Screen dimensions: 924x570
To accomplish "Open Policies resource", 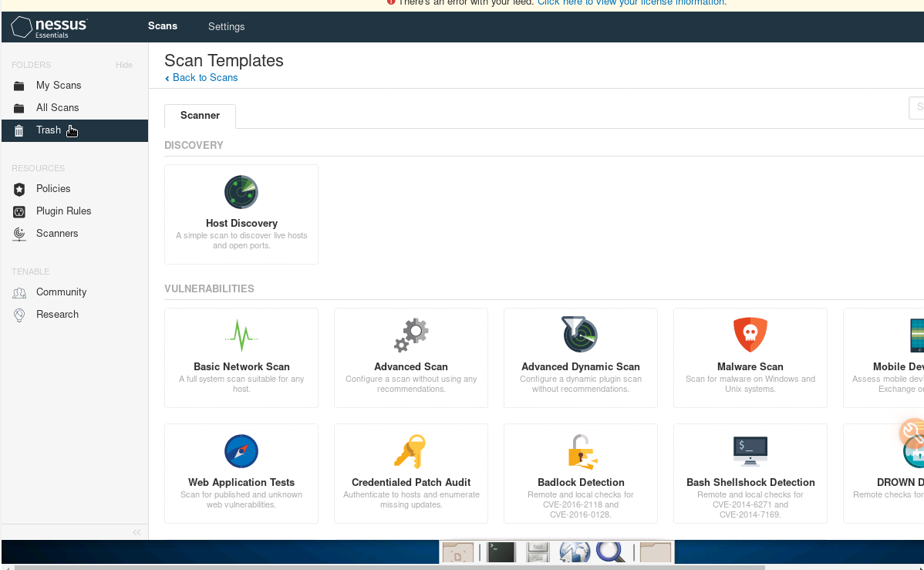I will (53, 189).
